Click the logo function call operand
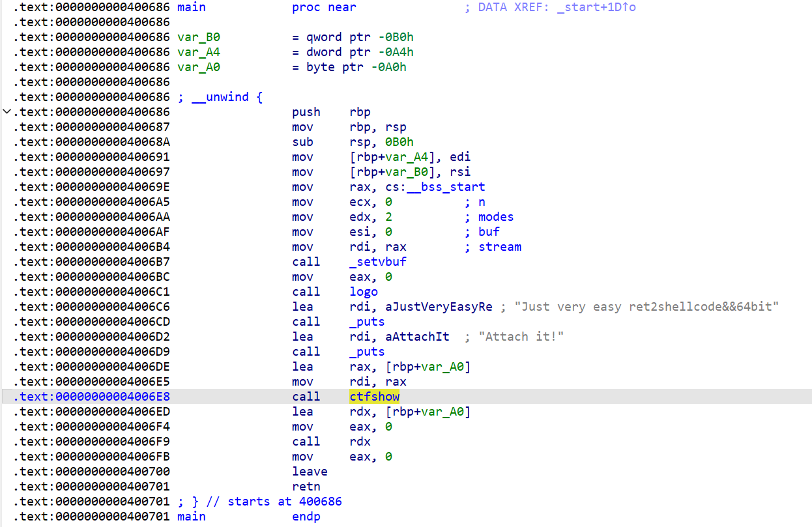The image size is (812, 527). tap(363, 292)
